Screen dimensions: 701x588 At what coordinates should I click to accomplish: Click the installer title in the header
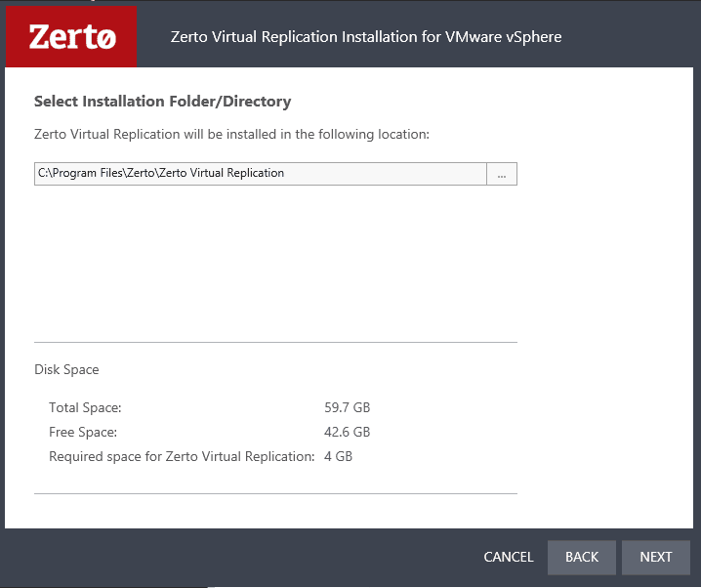coord(366,37)
